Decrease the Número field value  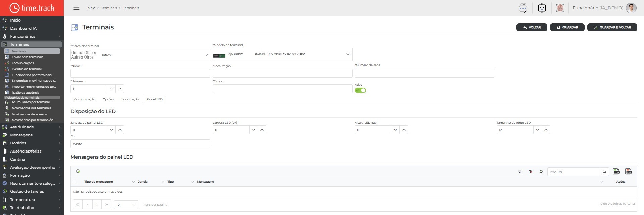[x=111, y=89]
